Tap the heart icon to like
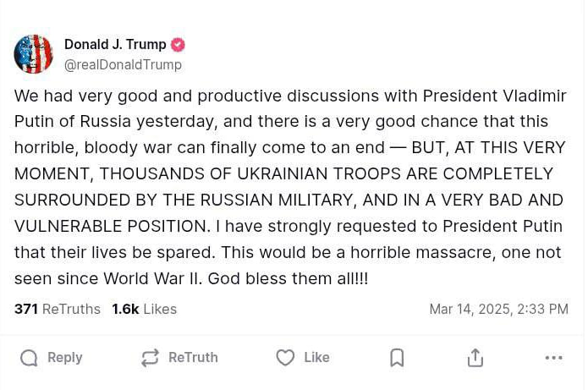588x390 pixels. point(285,358)
